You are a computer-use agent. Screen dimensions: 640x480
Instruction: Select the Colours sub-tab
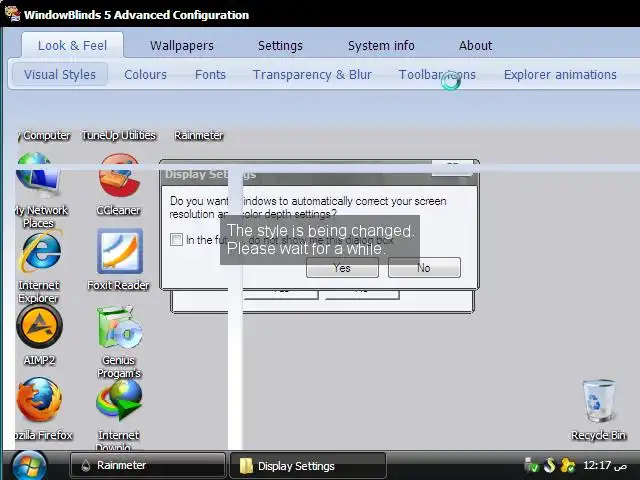pyautogui.click(x=145, y=74)
